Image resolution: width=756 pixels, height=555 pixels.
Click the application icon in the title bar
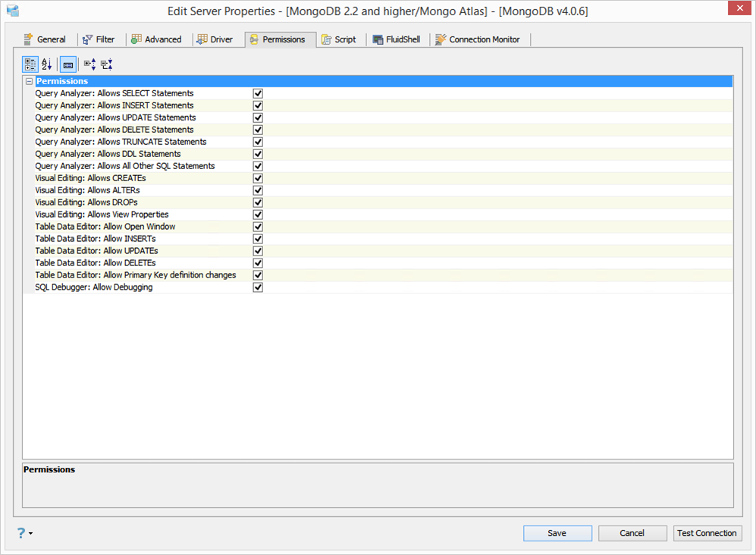pos(13,10)
